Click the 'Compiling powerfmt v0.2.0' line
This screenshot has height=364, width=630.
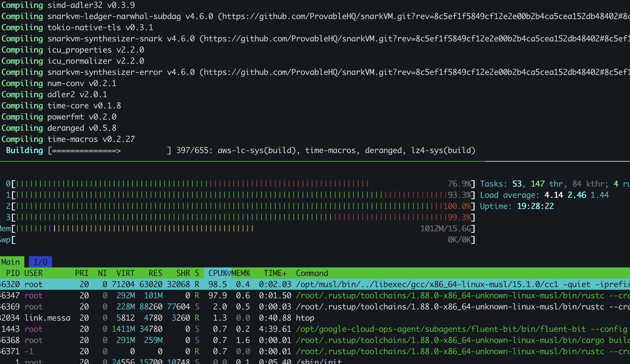pos(59,116)
